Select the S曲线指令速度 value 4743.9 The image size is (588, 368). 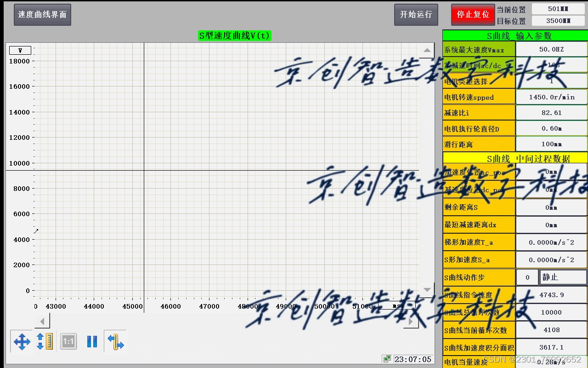point(551,295)
